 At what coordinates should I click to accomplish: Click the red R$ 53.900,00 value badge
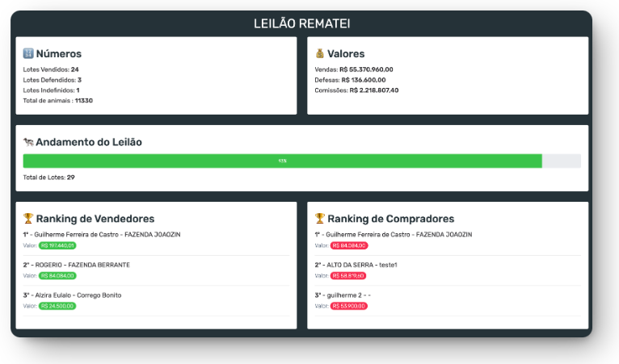click(348, 307)
